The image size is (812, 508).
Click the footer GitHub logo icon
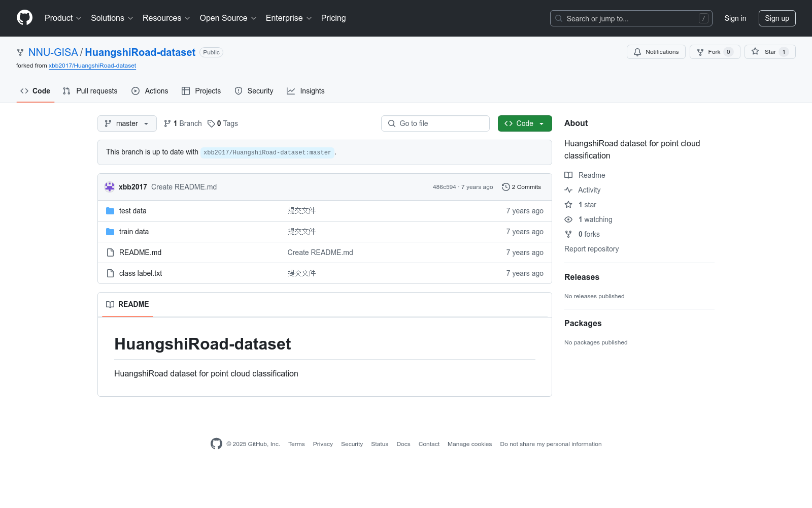click(x=216, y=444)
